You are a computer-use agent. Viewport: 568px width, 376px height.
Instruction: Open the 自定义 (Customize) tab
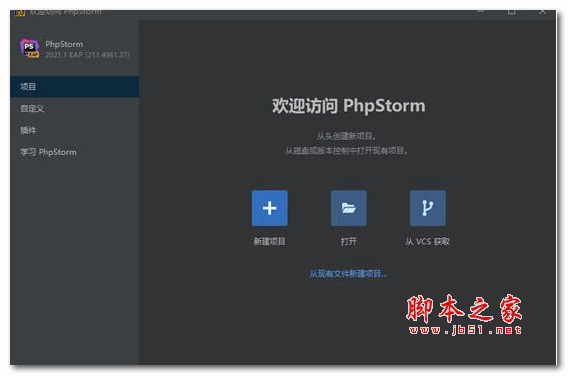point(75,108)
